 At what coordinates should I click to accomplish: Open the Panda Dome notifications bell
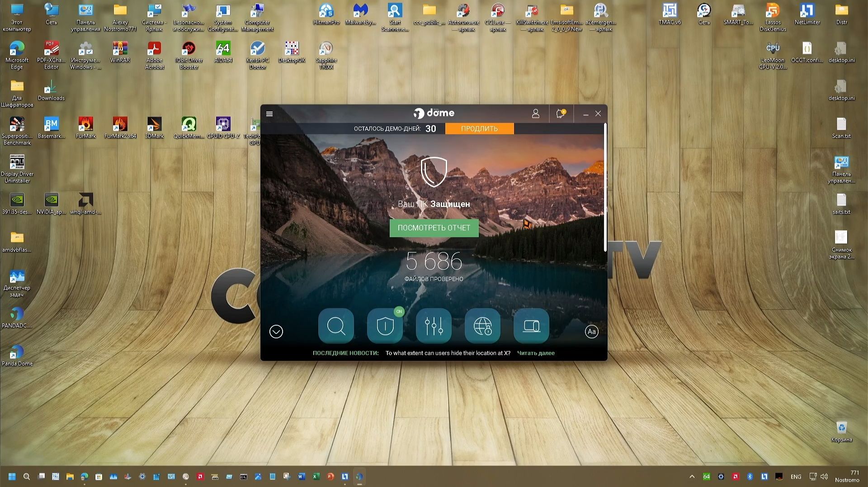[x=561, y=114]
